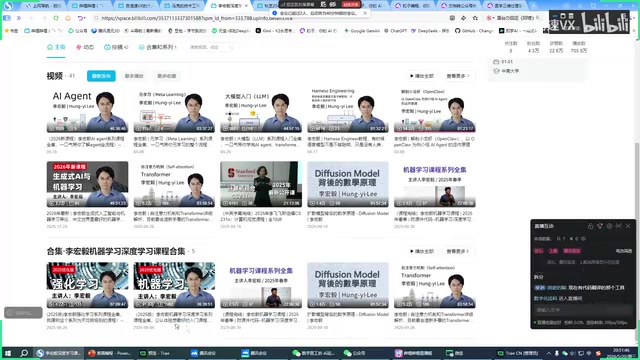
Task: Select the 最多收藏 sort filter
Action: click(x=167, y=76)
